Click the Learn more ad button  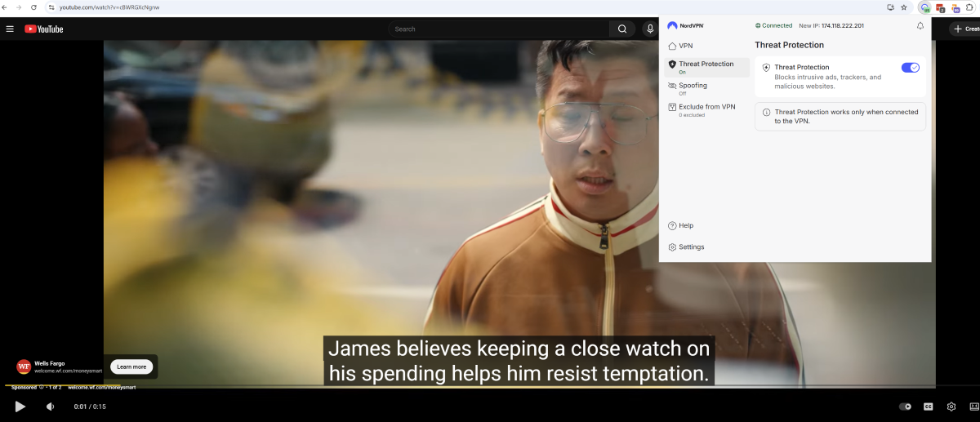click(x=131, y=366)
